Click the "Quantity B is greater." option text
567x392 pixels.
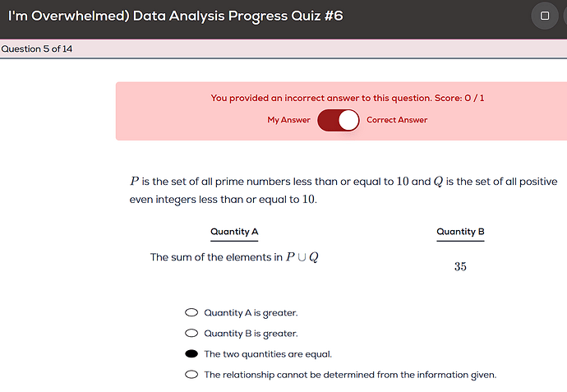click(x=251, y=334)
